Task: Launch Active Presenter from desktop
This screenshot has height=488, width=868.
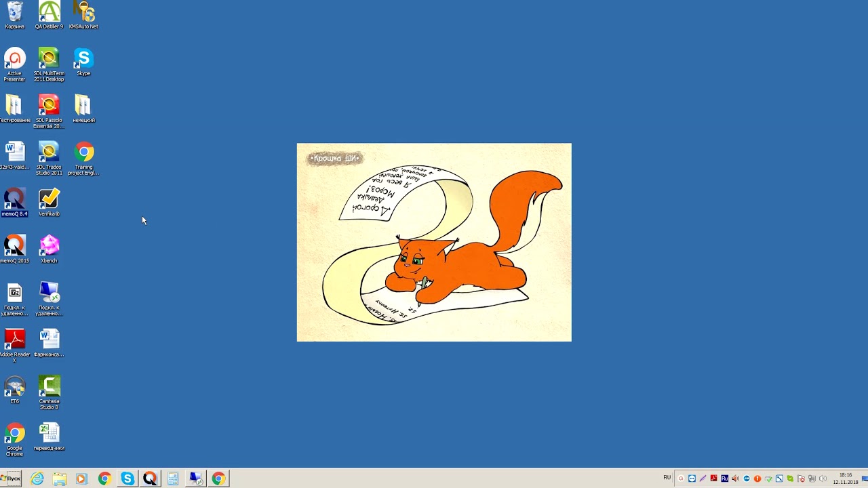Action: click(14, 64)
